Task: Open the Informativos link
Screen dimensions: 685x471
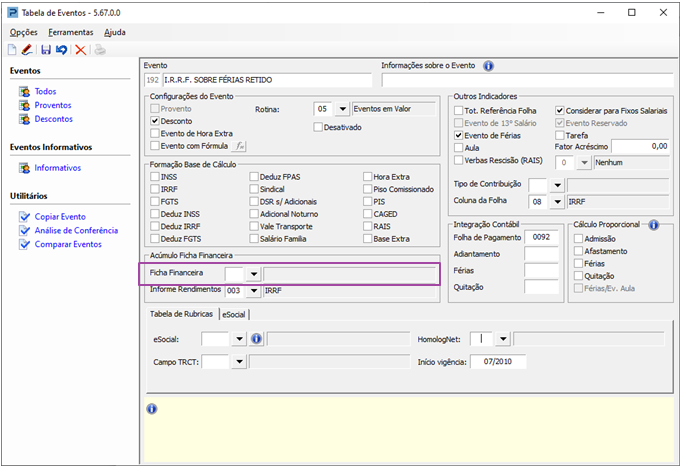Action: coord(58,168)
